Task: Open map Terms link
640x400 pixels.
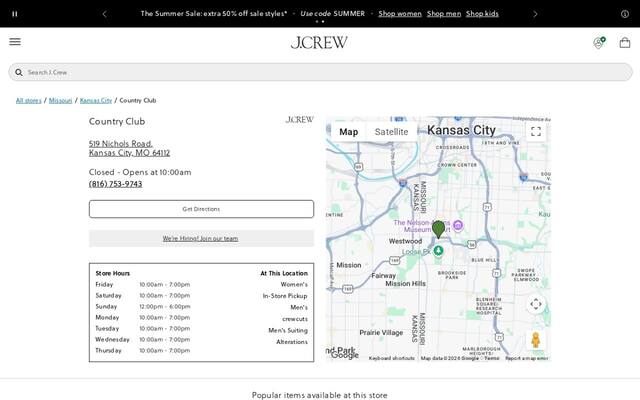Action: (492, 358)
